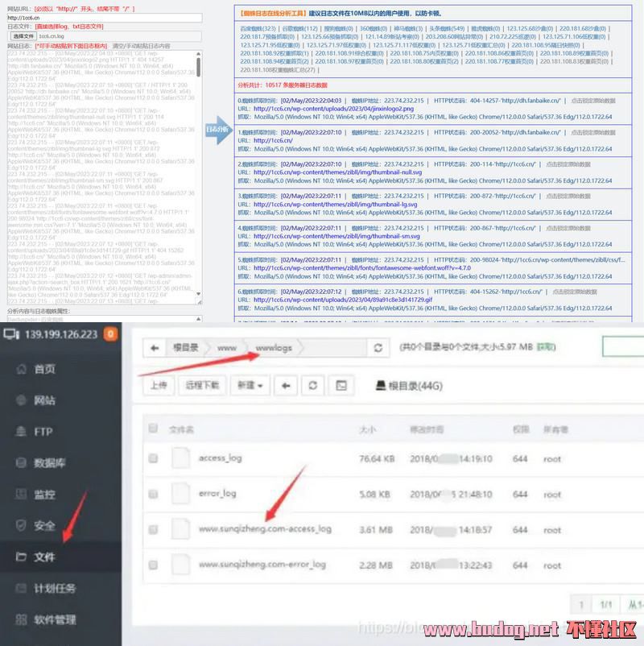
Task: Click the terminal icon in file toolbar
Action: click(341, 386)
